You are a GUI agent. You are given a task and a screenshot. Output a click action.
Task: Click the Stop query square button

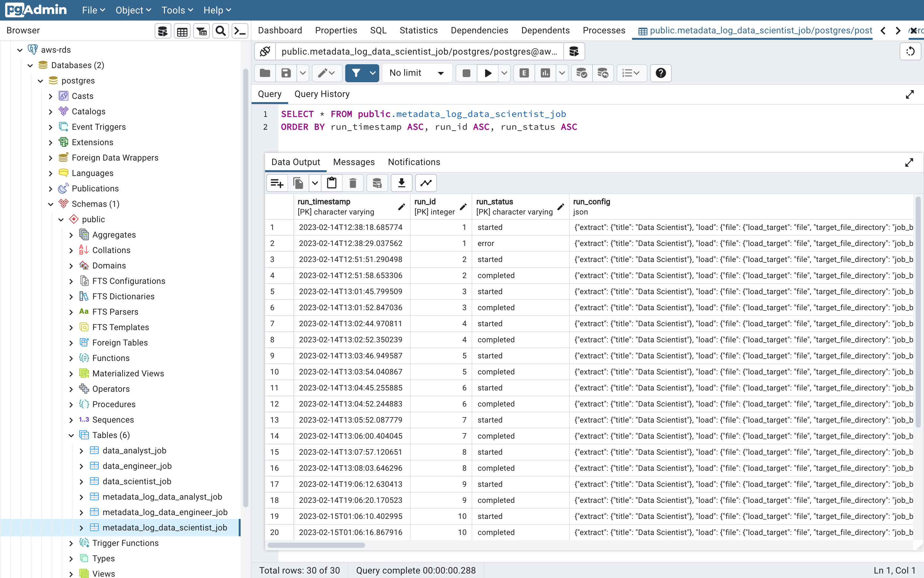[x=466, y=73]
